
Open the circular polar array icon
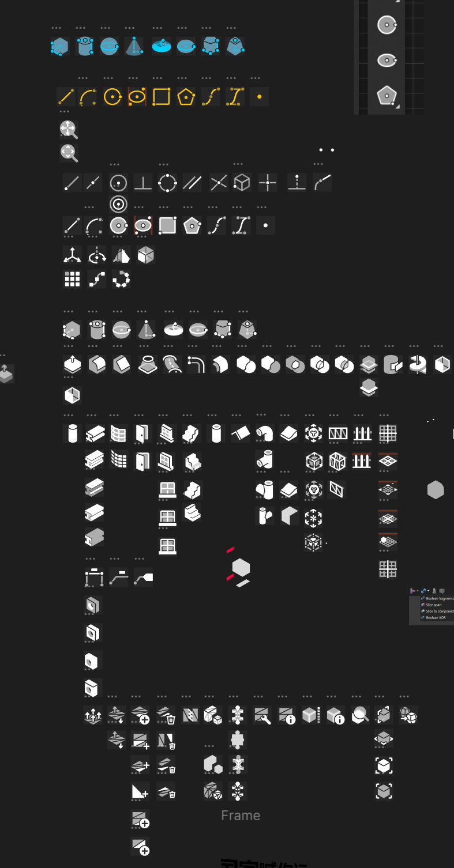121,280
